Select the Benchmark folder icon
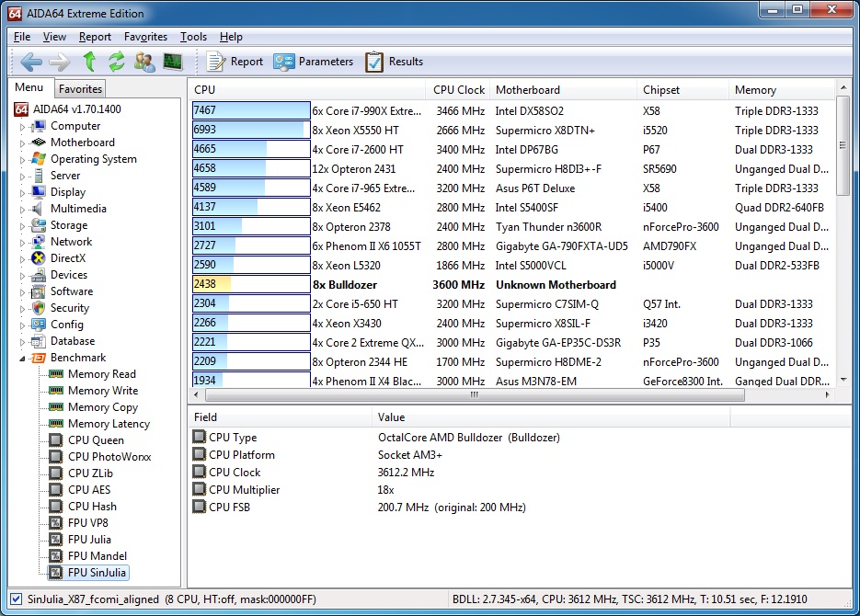 39,358
